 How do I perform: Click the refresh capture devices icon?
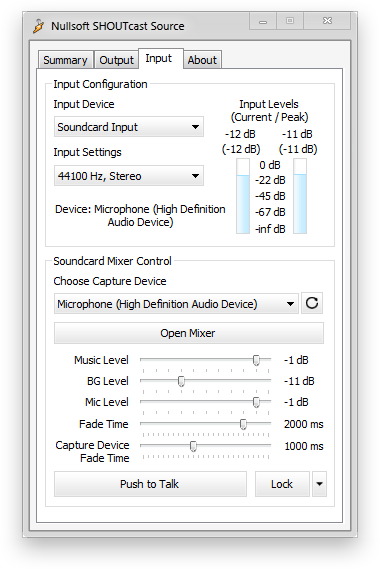[x=312, y=303]
